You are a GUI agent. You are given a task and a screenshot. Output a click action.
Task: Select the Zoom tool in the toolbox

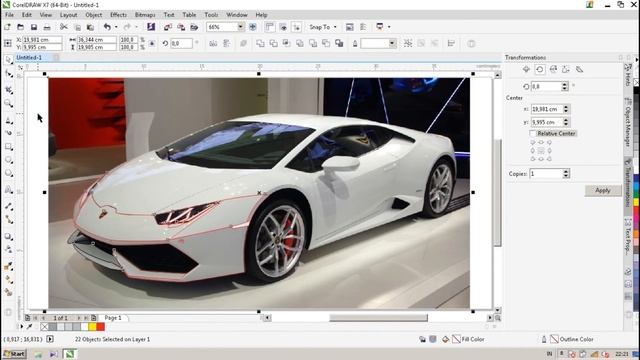click(x=9, y=103)
